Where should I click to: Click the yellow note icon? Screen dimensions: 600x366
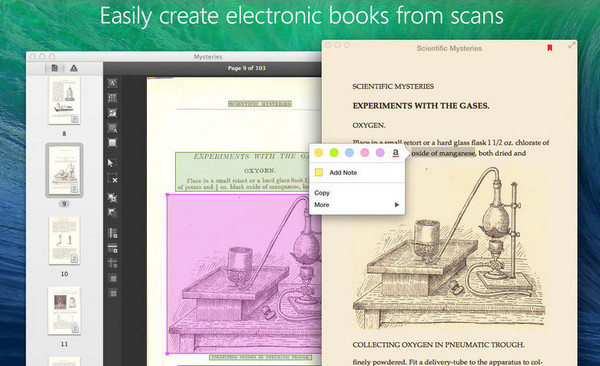pyautogui.click(x=318, y=172)
